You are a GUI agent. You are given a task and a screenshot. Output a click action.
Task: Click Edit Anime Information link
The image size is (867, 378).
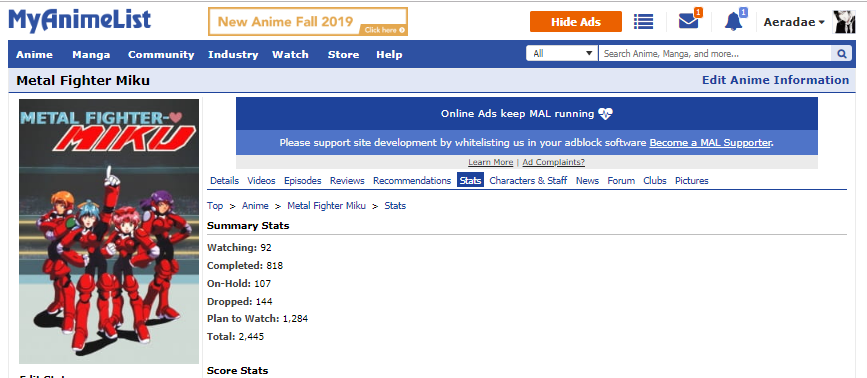click(775, 80)
